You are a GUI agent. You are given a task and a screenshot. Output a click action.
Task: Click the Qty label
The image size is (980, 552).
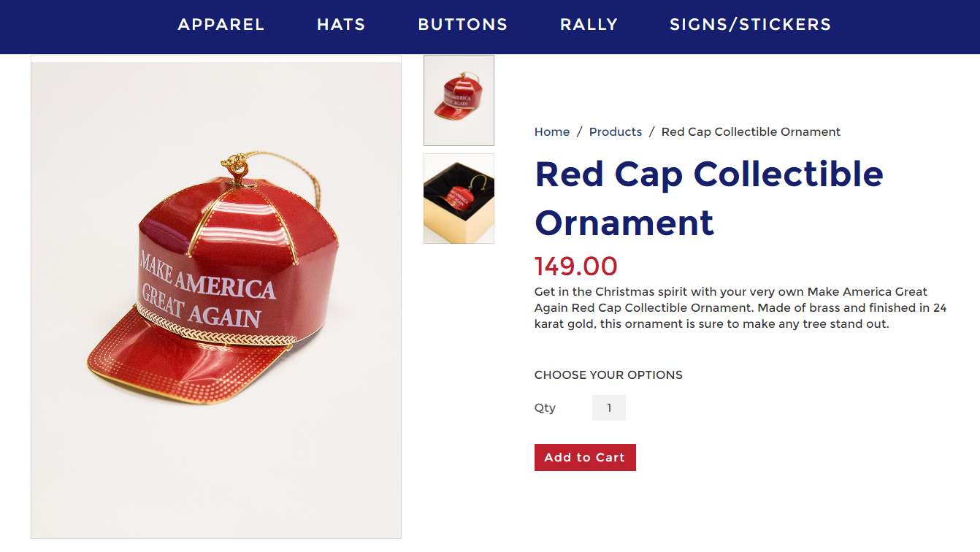pos(545,408)
